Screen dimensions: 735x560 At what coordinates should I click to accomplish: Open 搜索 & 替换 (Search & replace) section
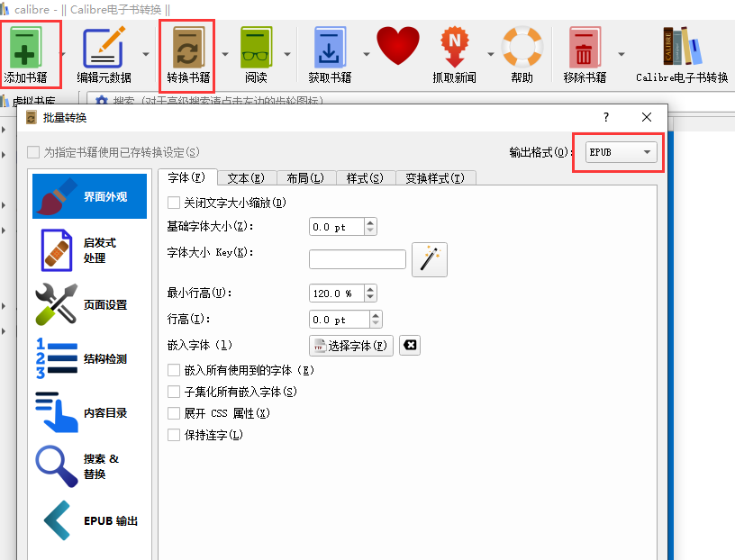[89, 466]
